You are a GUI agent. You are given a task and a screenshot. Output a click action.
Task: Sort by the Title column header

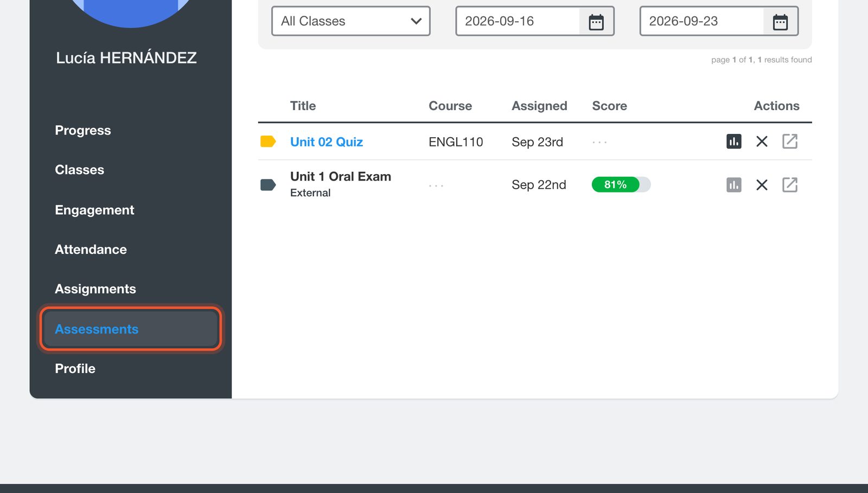pos(303,106)
